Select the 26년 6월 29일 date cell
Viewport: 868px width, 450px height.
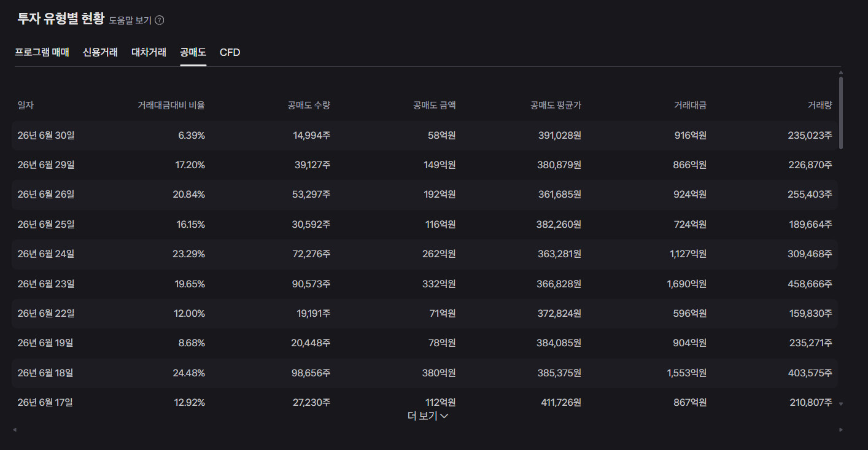tap(46, 165)
